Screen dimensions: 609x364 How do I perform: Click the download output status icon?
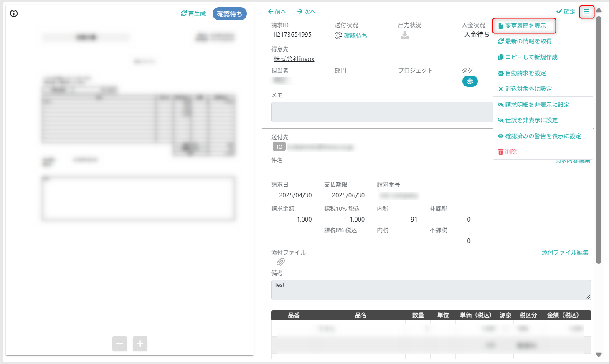click(x=405, y=35)
